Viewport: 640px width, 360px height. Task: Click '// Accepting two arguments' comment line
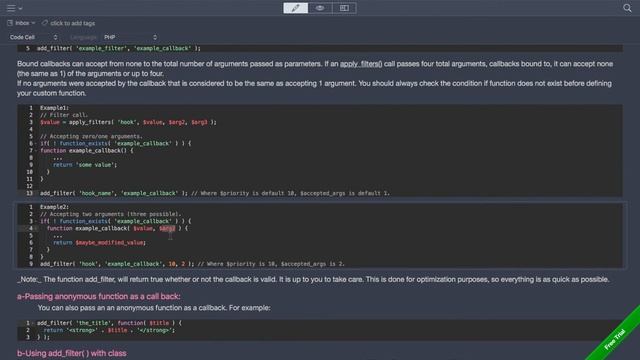(x=110, y=214)
